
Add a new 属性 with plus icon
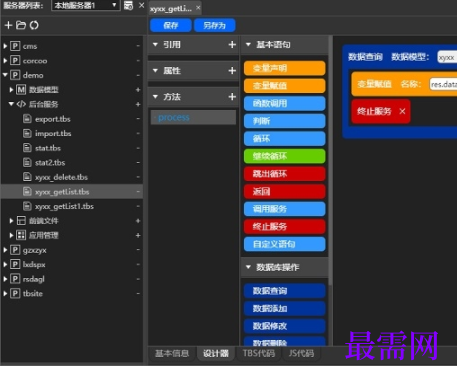point(232,71)
